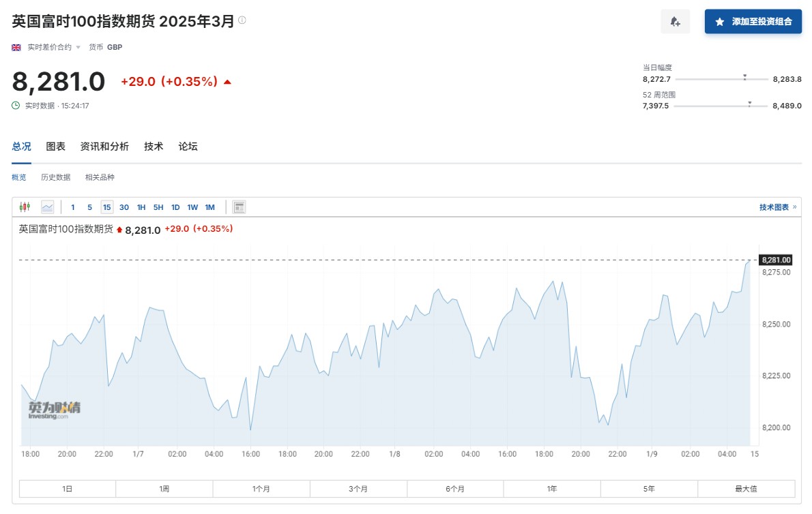This screenshot has height=514, width=812.
Task: Click the green real-time clock icon
Action: pos(16,106)
